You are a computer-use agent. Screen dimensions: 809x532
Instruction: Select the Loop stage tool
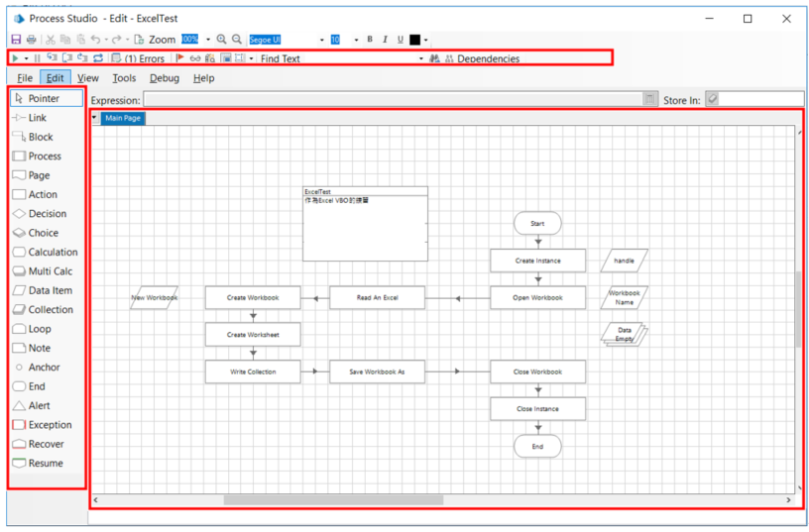point(47,329)
